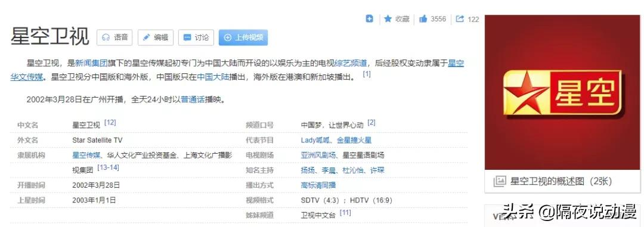The image size is (644, 227).
Task: Select the 2002年3月28日 value in 开播时间 row
Action: tap(96, 185)
